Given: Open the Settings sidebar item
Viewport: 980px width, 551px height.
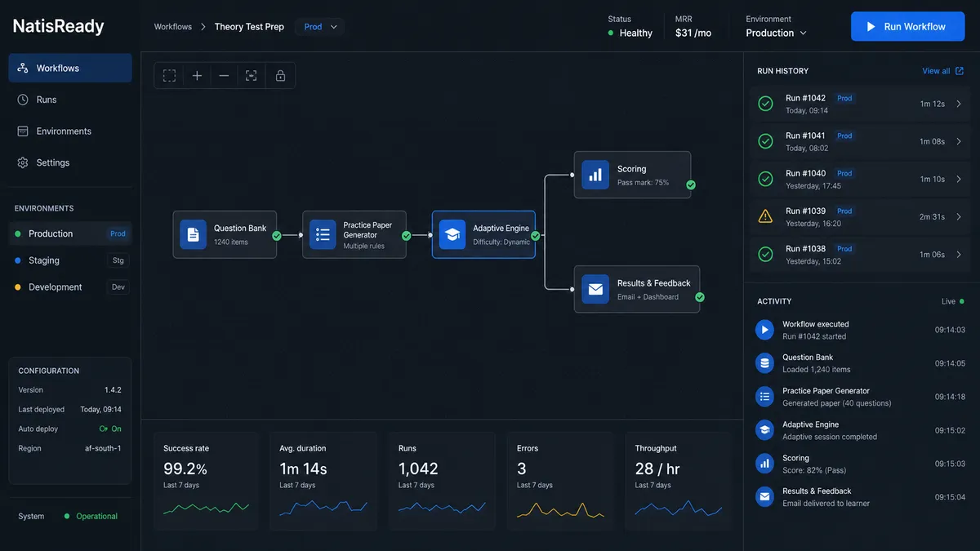Looking at the screenshot, I should 70,162.
